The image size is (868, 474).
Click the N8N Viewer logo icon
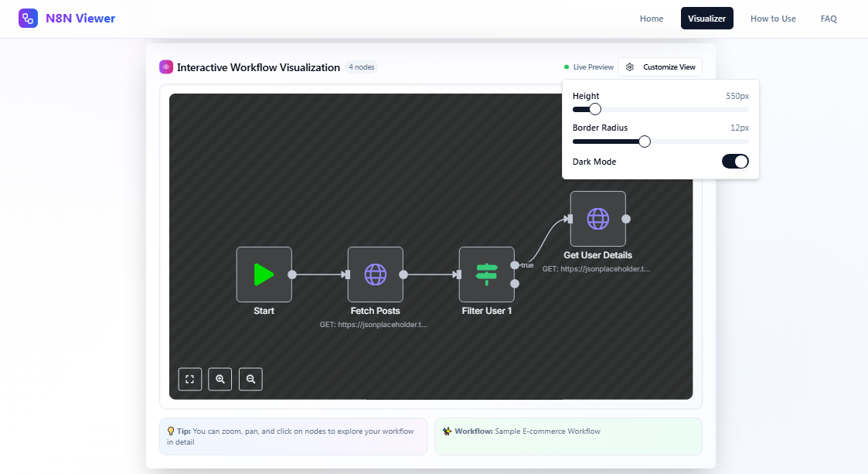pos(29,19)
